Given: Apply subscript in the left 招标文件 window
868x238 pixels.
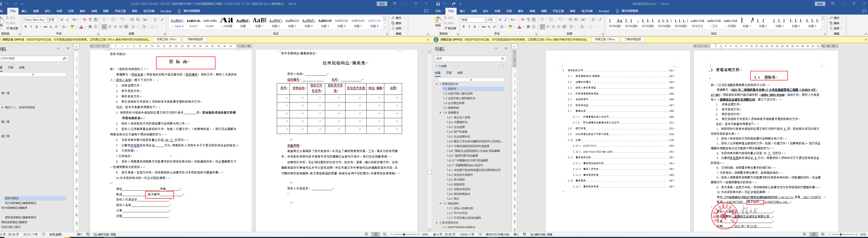Looking at the screenshot, I should [x=51, y=27].
